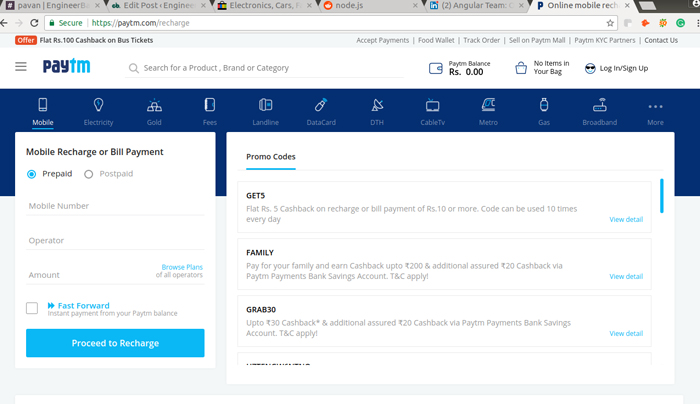
Task: Open the DTH dish category
Action: coord(377,112)
